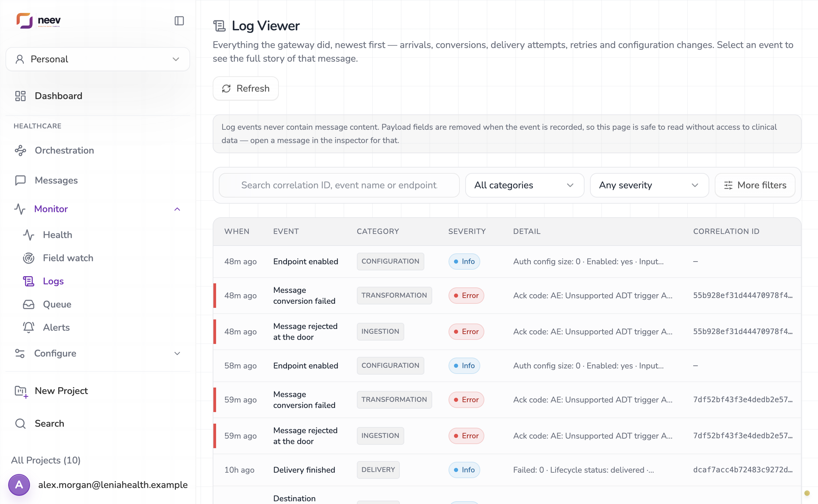Click the 58m ago Endpoint enabled event
The width and height of the screenshot is (818, 504).
pyautogui.click(x=305, y=366)
